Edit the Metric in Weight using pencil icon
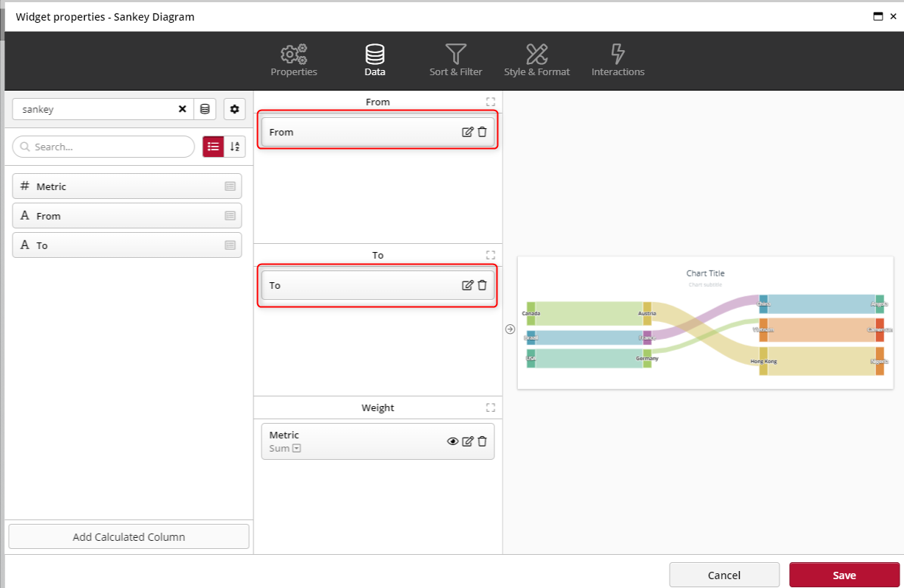Viewport: 904px width, 588px height. [468, 441]
